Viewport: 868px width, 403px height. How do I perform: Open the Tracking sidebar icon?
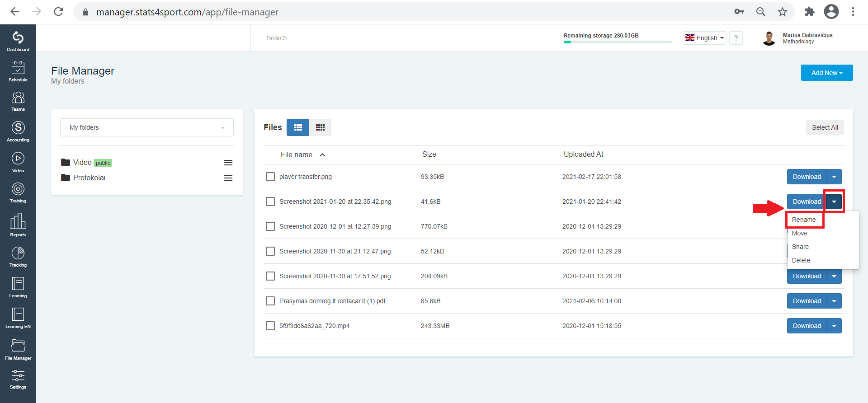pos(18,257)
